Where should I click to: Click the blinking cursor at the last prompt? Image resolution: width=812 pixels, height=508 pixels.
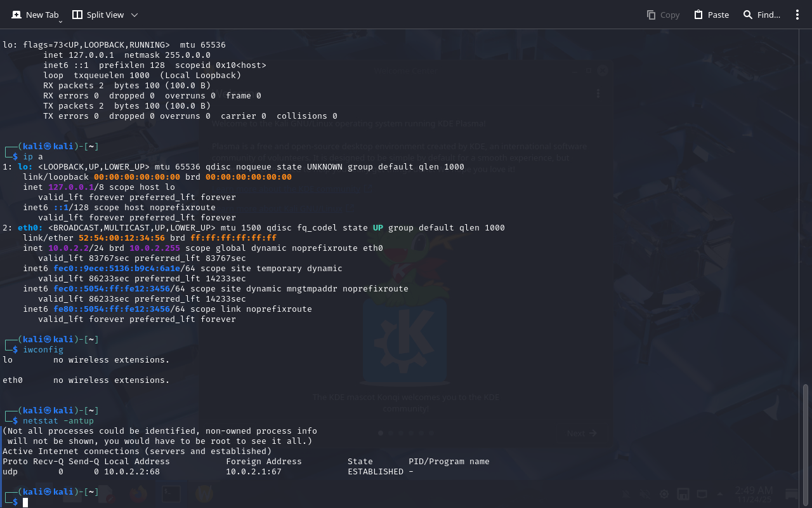point(25,502)
